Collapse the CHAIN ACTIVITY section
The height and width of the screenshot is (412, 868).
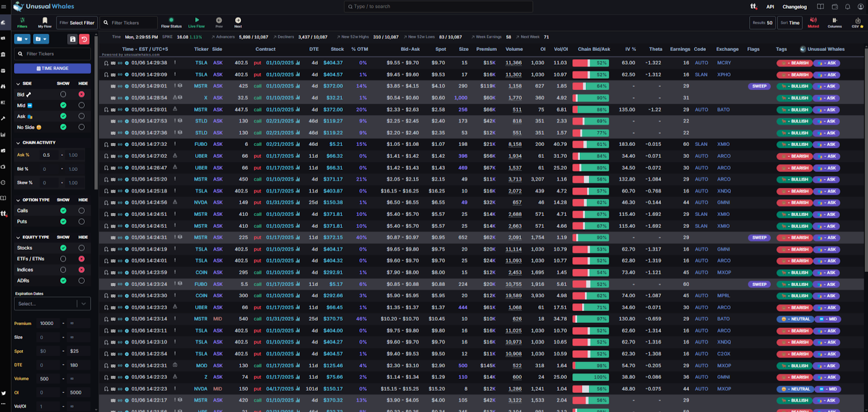pos(18,143)
